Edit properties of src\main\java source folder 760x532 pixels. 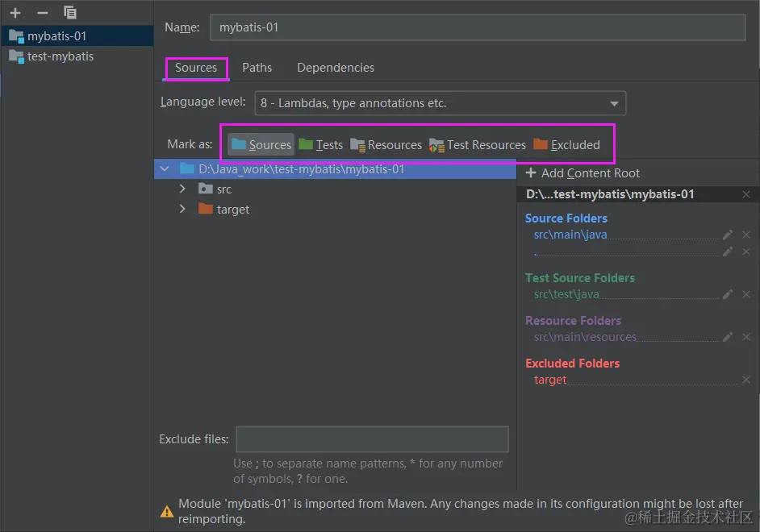coord(728,235)
